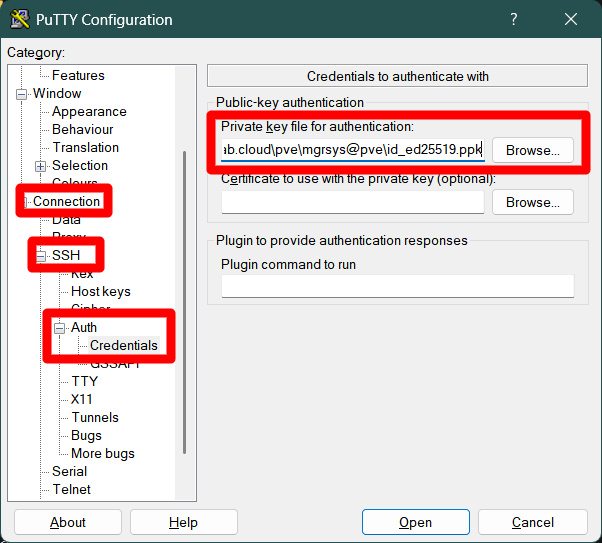Screen dimensions: 602x543
Task: Select the Window category
Action: coord(57,93)
